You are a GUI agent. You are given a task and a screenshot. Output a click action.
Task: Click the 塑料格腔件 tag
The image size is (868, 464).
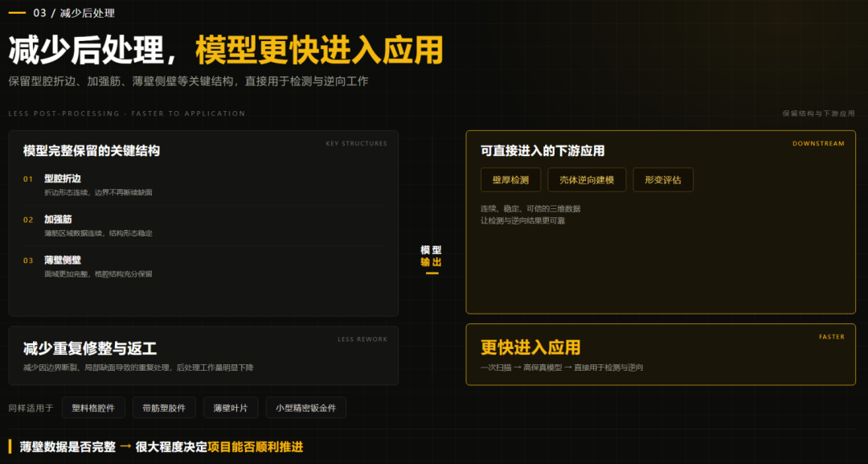93,408
